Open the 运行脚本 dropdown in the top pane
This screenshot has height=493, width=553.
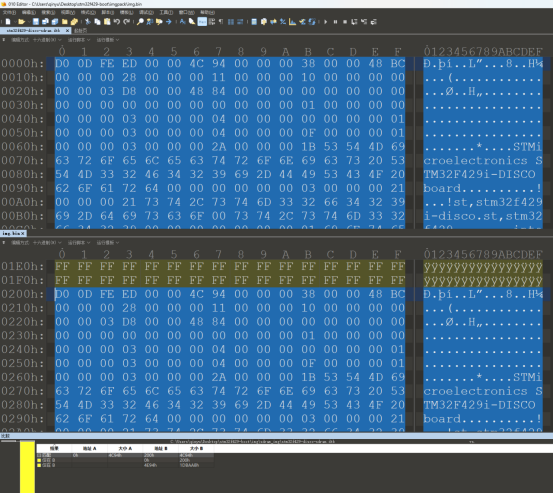(x=79, y=40)
